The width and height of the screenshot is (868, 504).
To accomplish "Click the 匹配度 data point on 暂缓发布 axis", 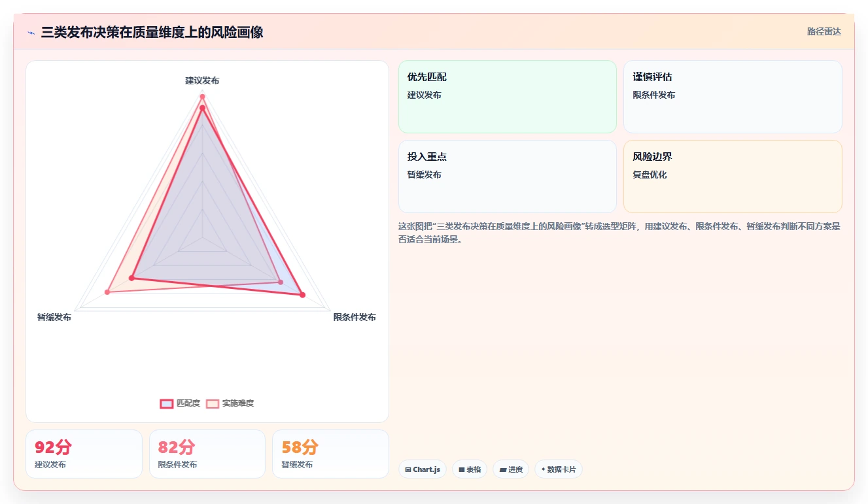I will (x=131, y=278).
